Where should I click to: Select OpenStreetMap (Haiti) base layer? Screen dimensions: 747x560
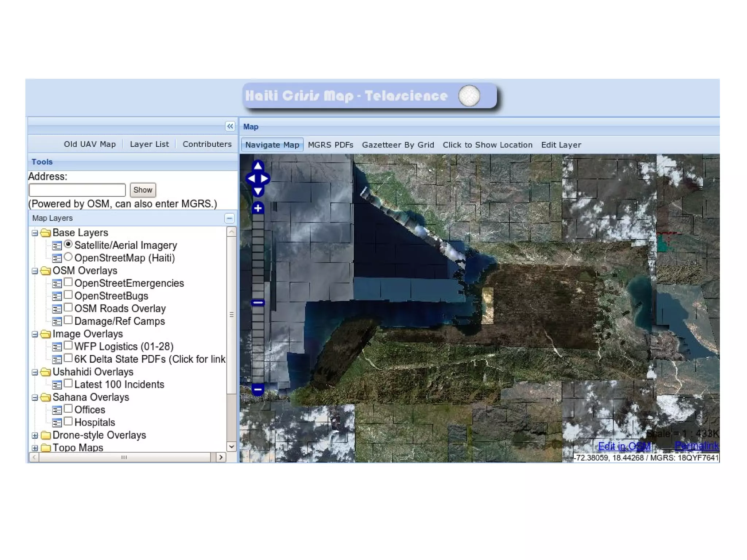click(x=68, y=257)
